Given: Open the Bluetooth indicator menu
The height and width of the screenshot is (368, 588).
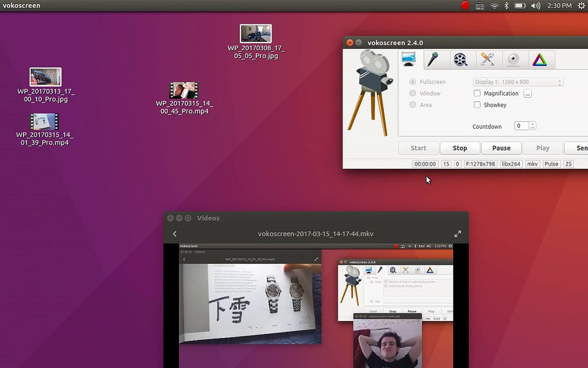Looking at the screenshot, I should click(x=506, y=6).
